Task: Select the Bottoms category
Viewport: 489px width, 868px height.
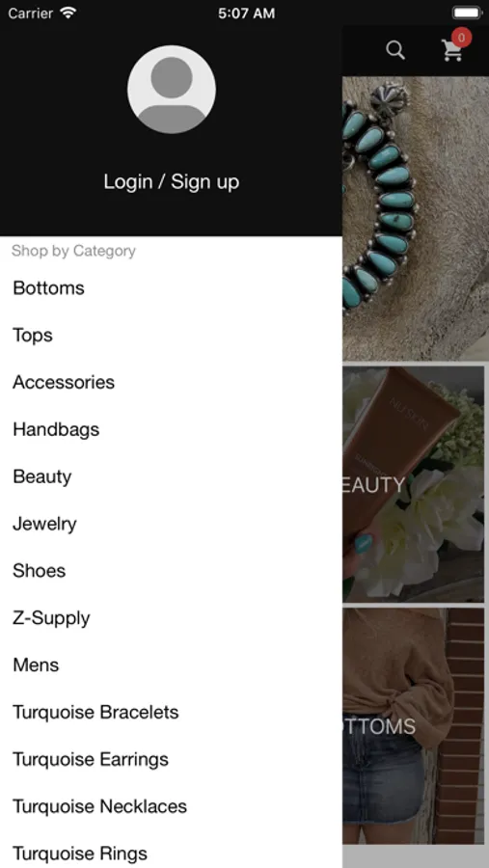Action: [171, 287]
